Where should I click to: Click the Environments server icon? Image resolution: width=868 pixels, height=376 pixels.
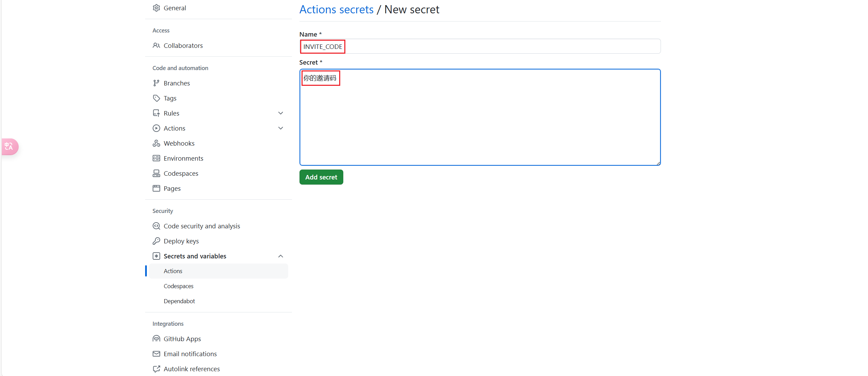156,158
